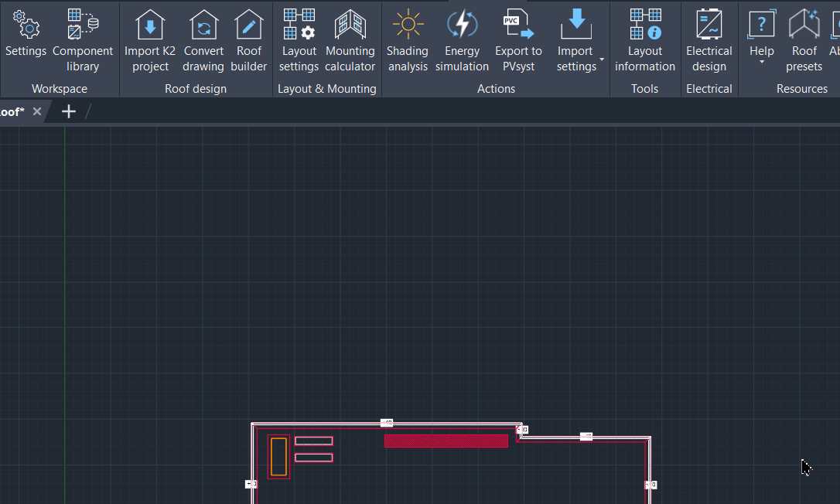Image resolution: width=840 pixels, height=504 pixels.
Task: Open the Mounting calculator
Action: tap(350, 41)
